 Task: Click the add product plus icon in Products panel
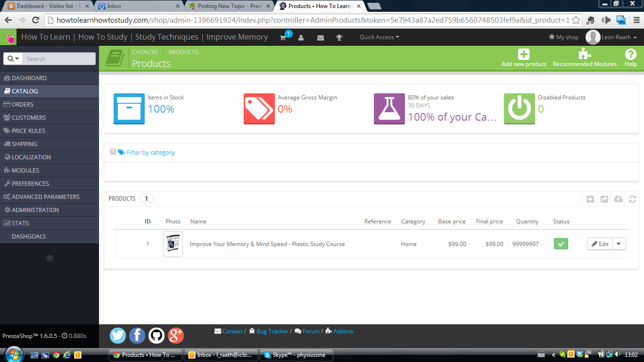(x=590, y=199)
